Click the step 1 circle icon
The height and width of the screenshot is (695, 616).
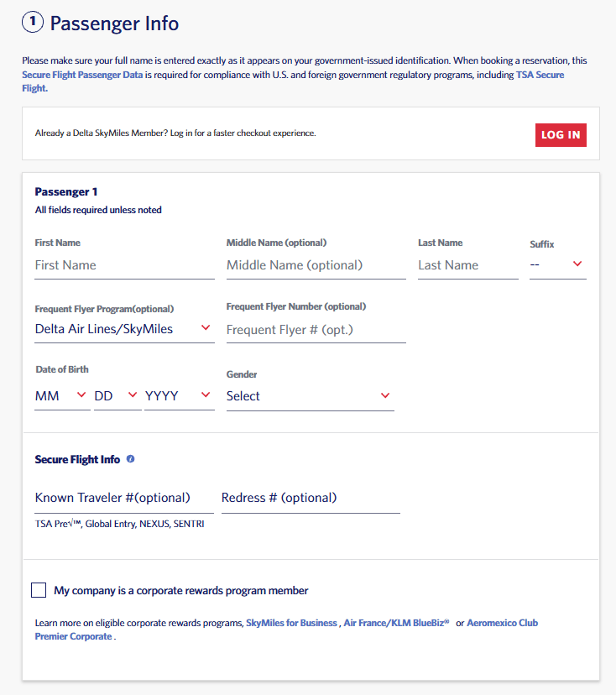[x=32, y=23]
